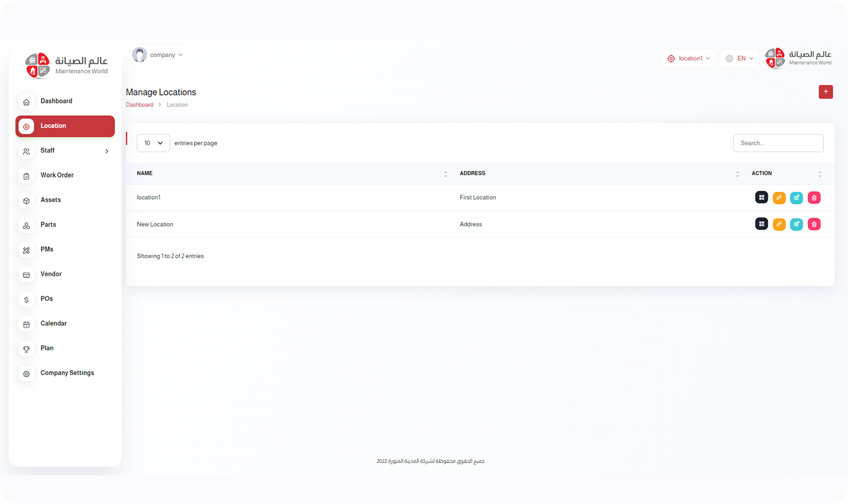Viewport: 848px width, 504px height.
Task: Edit the location1 row
Action: (x=797, y=197)
